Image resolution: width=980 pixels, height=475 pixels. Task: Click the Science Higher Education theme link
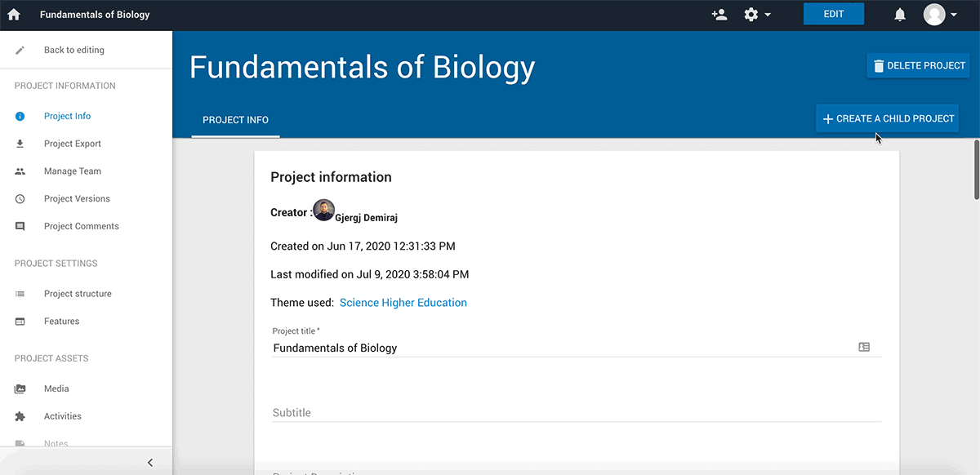pyautogui.click(x=403, y=303)
